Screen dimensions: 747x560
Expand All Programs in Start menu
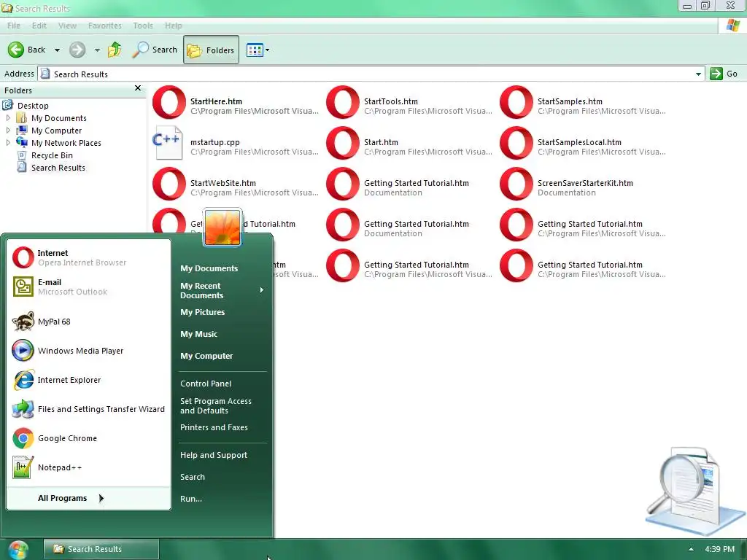point(88,498)
